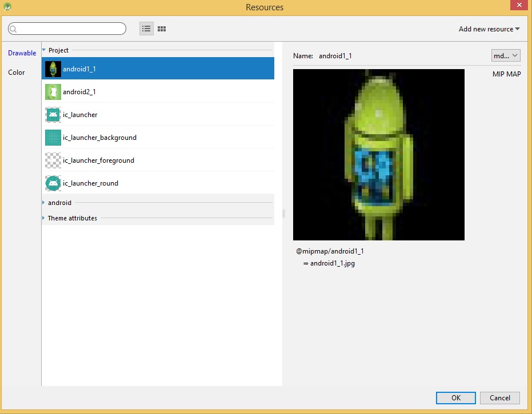Open the Add new resource menu
532x414 pixels.
click(489, 29)
